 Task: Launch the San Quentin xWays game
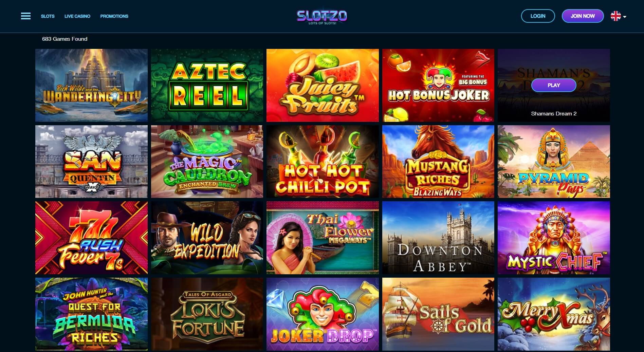[91, 162]
